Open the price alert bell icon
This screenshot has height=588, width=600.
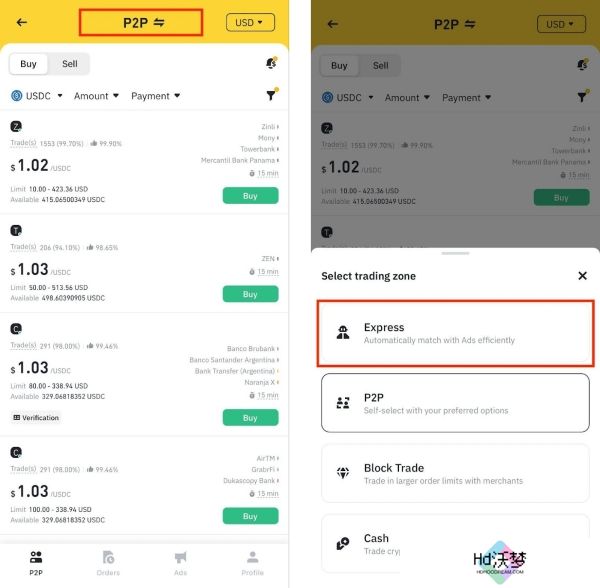point(271,63)
